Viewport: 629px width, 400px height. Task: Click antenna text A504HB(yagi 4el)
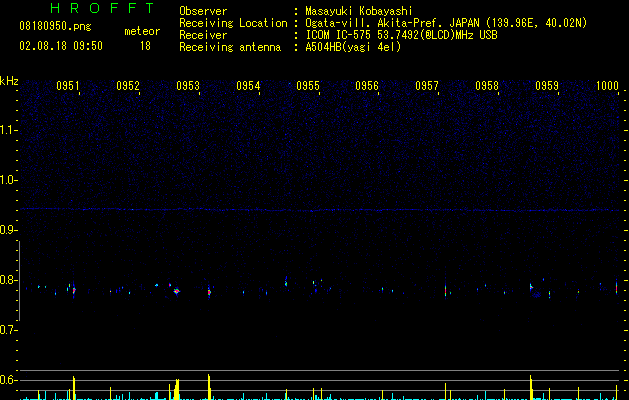pos(353,47)
